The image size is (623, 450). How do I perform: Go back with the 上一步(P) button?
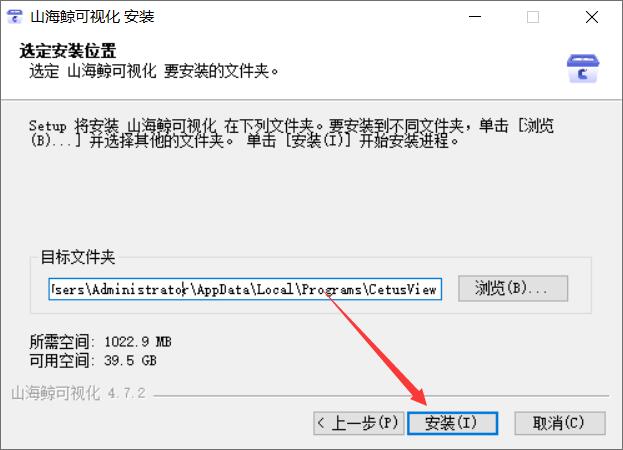[358, 423]
